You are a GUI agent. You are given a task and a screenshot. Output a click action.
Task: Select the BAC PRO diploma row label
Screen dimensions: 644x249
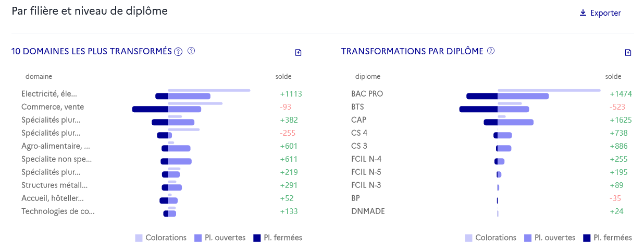pos(367,94)
